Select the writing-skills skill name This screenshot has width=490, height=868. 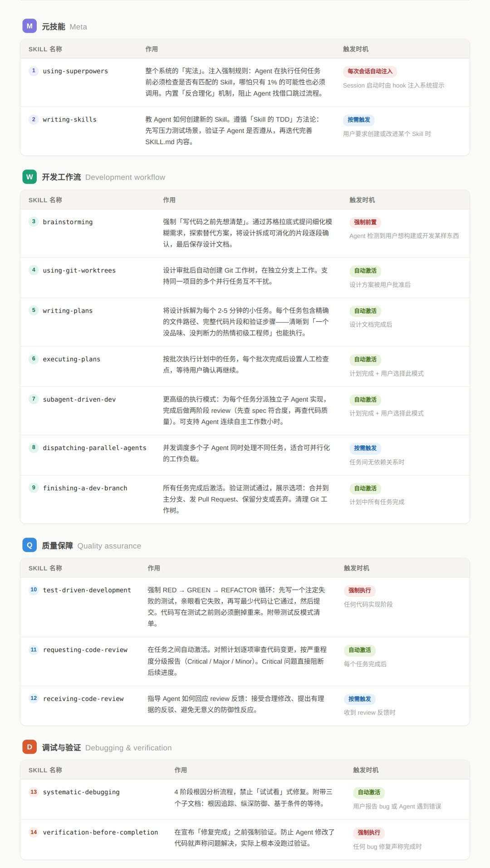pyautogui.click(x=69, y=120)
